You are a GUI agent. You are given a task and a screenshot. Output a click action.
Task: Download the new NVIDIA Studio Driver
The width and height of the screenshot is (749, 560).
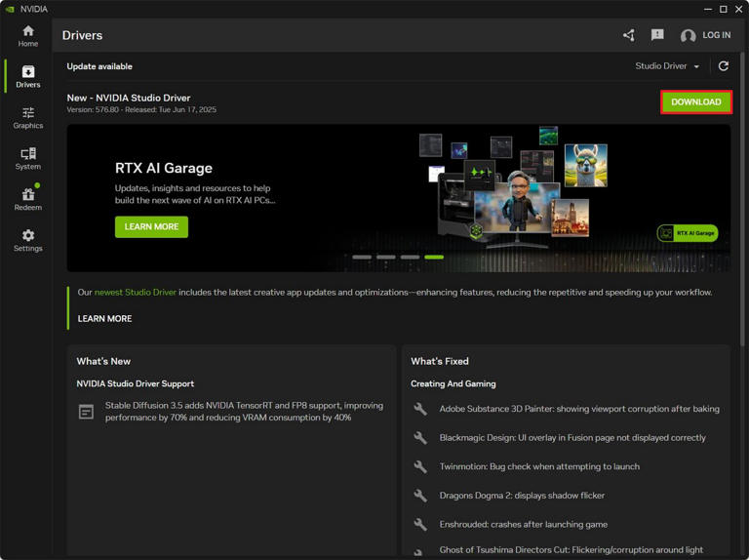(696, 101)
